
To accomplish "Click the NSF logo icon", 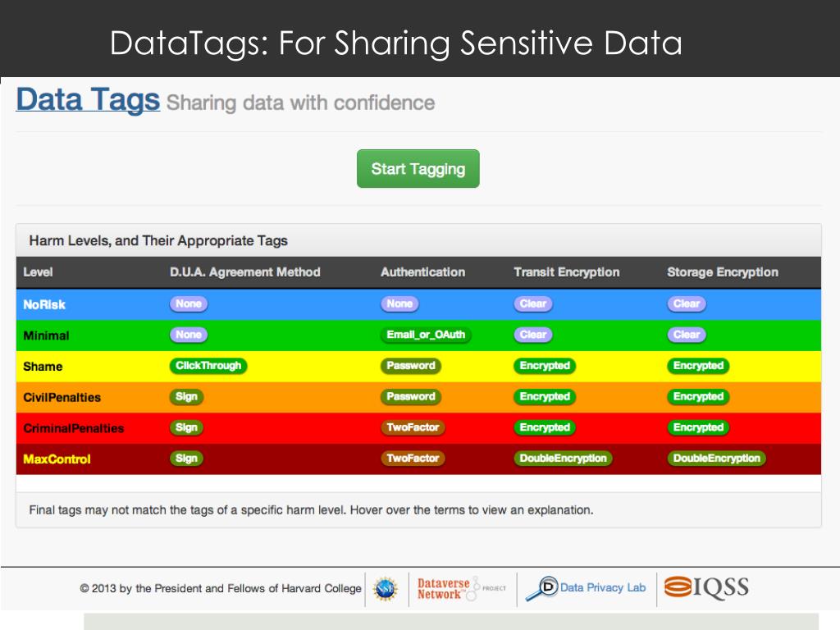I will [386, 589].
